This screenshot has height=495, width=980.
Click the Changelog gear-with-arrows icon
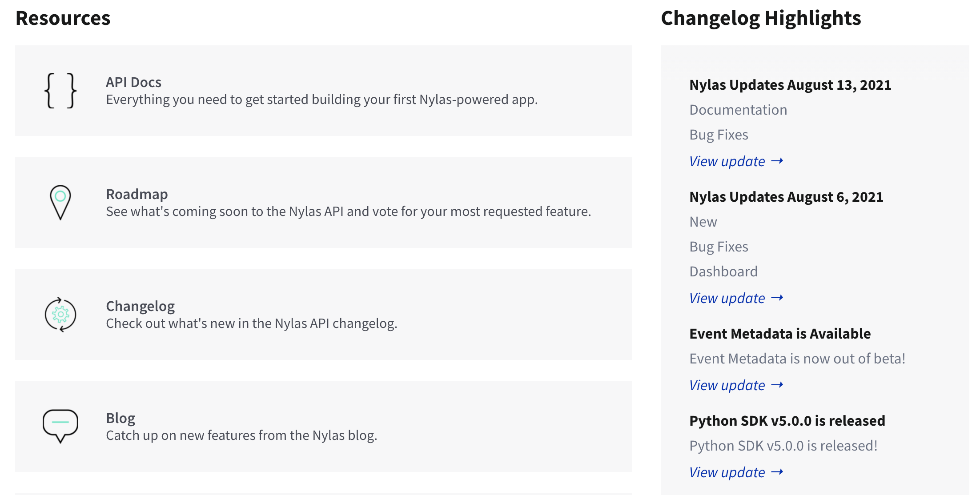click(60, 315)
